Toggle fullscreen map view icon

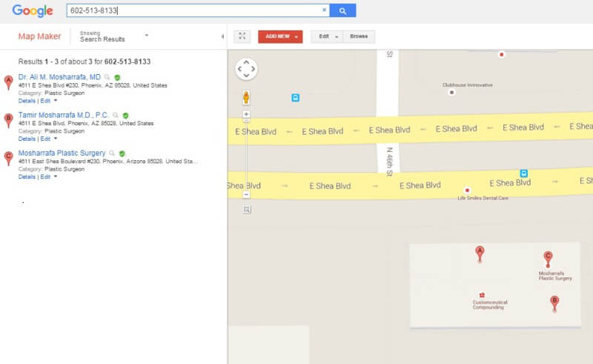tap(242, 36)
